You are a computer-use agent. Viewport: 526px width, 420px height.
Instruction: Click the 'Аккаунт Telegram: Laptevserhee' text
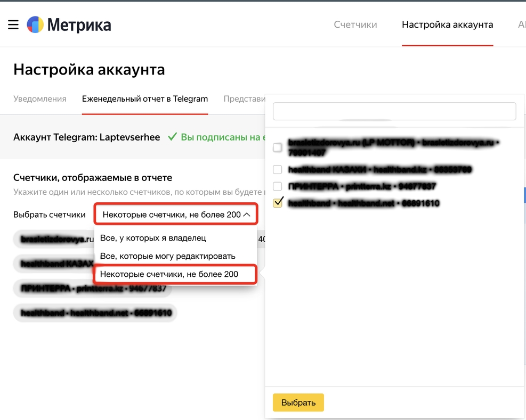coord(86,137)
